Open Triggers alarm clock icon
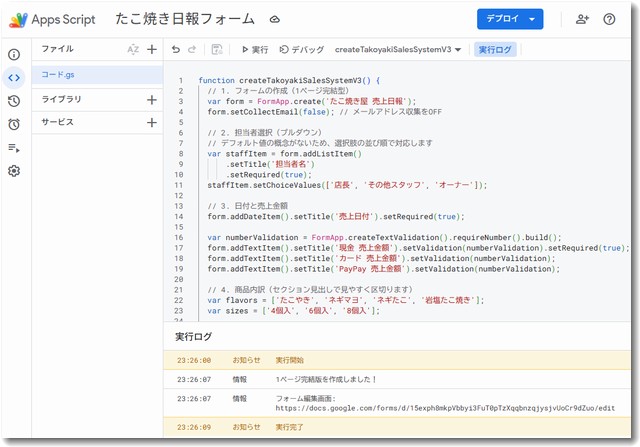The width and height of the screenshot is (640, 447). tap(14, 124)
